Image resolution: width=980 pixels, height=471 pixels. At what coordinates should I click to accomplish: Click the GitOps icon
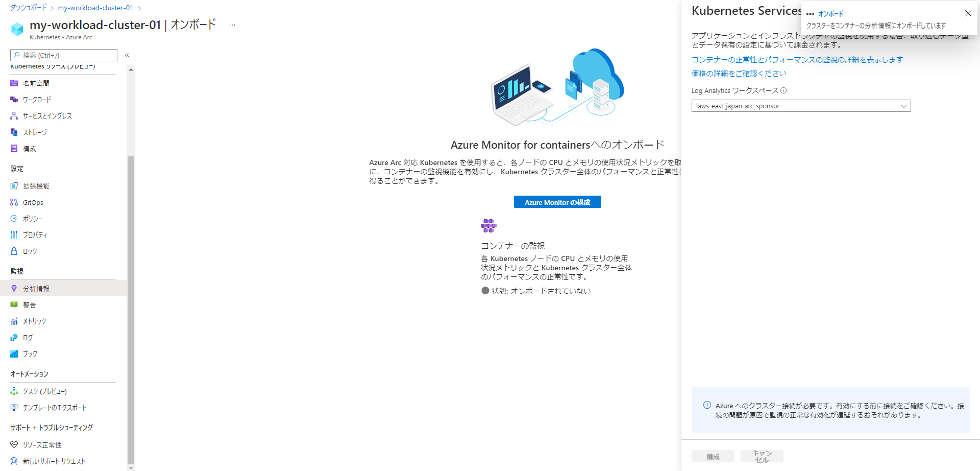click(x=14, y=202)
